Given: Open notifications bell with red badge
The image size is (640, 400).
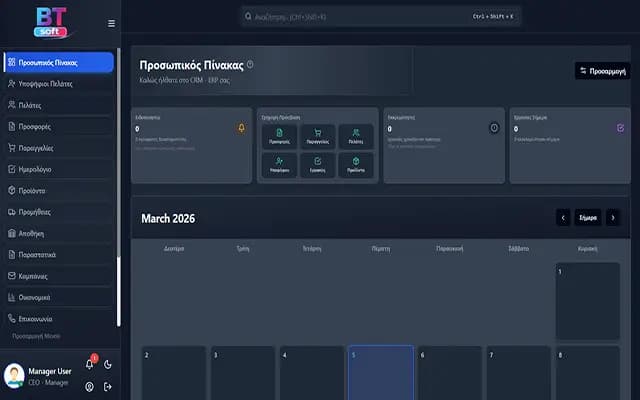Looking at the screenshot, I should 89,364.
